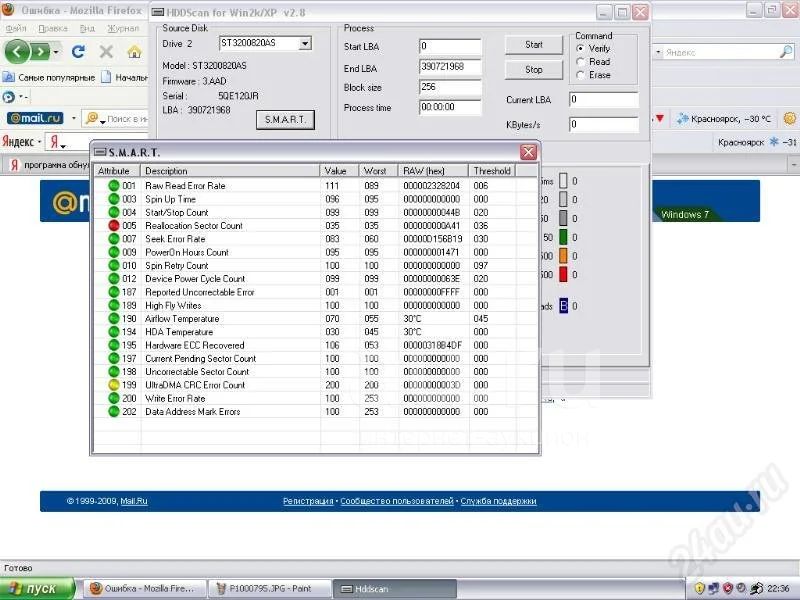Click the green color block swatch
The height and width of the screenshot is (600, 800).
(x=563, y=237)
